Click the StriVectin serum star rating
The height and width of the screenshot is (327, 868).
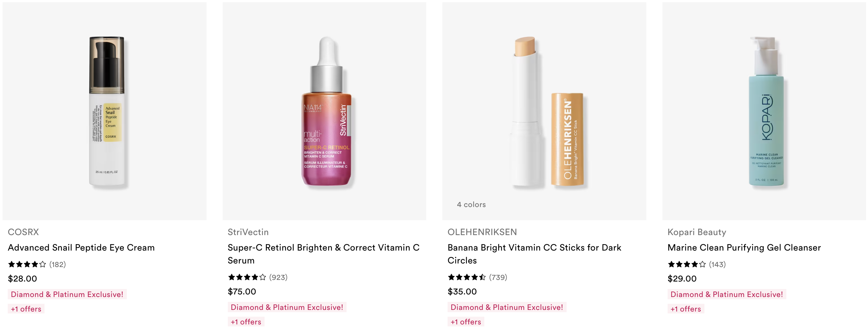coord(247,277)
